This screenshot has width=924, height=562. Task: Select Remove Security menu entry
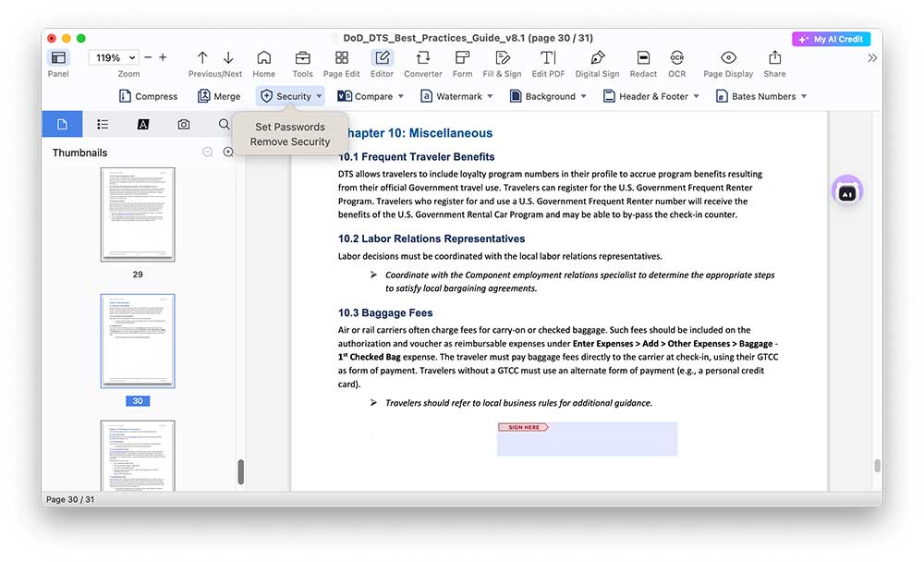(290, 141)
